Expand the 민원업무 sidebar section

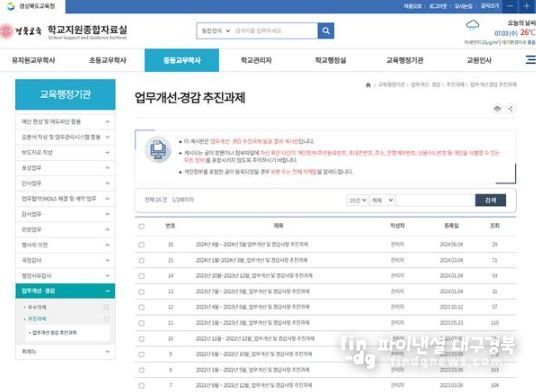point(65,229)
